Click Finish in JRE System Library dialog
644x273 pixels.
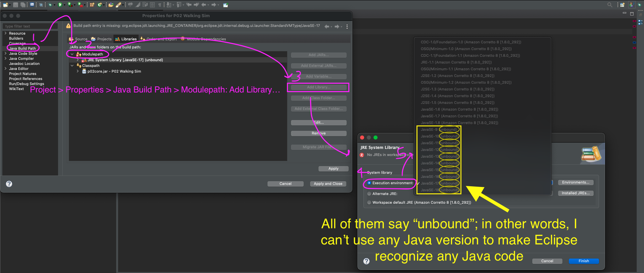tap(584, 261)
